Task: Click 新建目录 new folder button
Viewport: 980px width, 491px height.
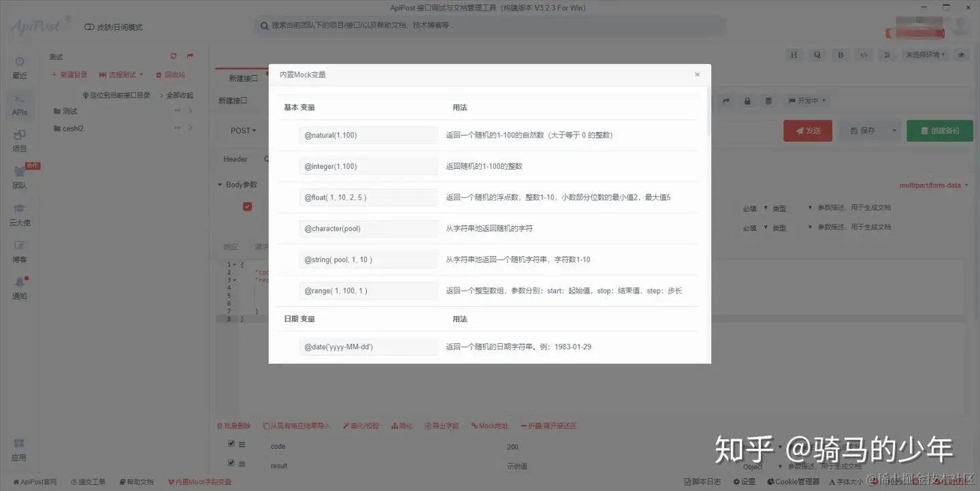Action: pos(69,75)
